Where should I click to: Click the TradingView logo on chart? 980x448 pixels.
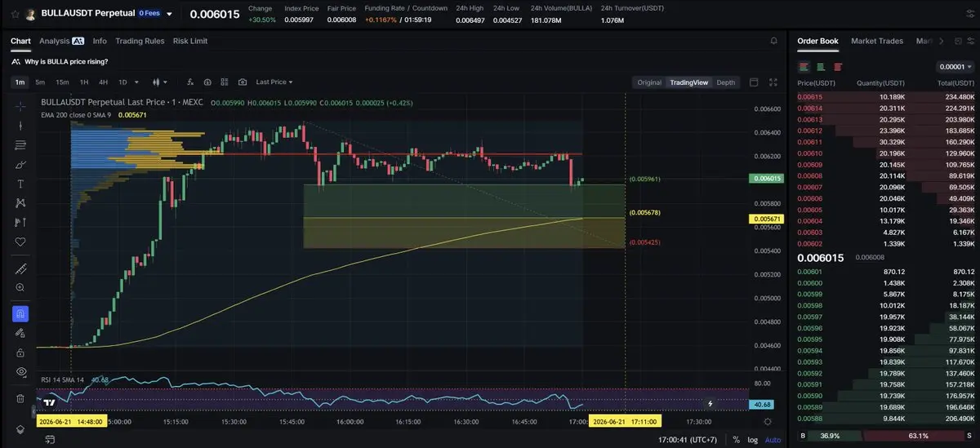(x=50, y=402)
